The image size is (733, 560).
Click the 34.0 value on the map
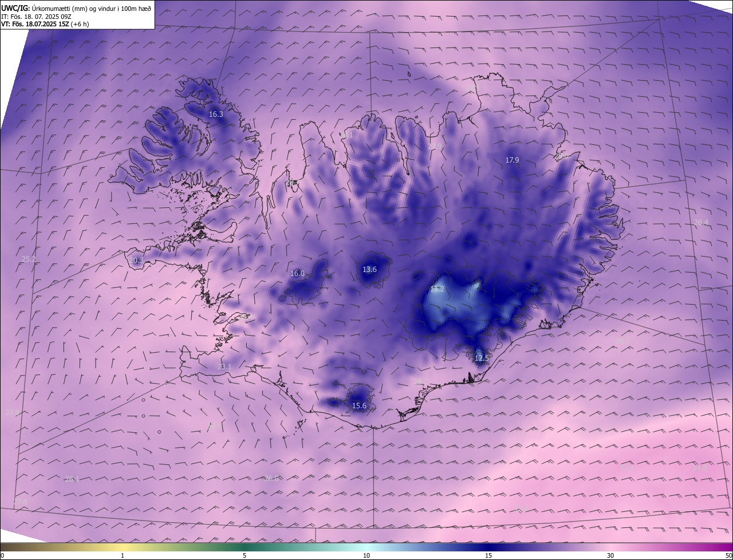700,468
